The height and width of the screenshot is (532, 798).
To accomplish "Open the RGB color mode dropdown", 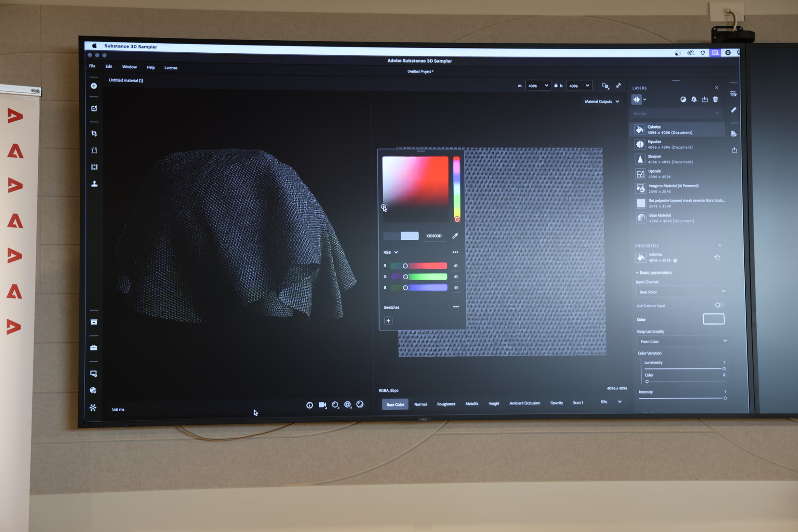I will [x=391, y=252].
